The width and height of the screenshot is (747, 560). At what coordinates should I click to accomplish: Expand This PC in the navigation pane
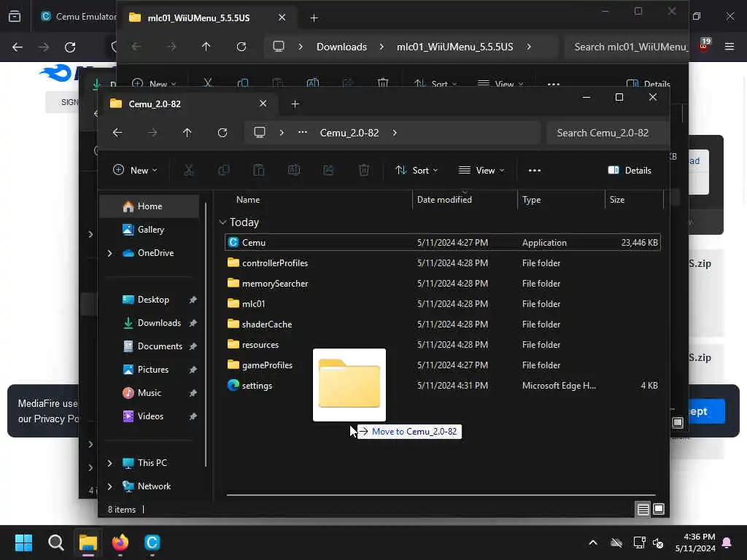[109, 463]
